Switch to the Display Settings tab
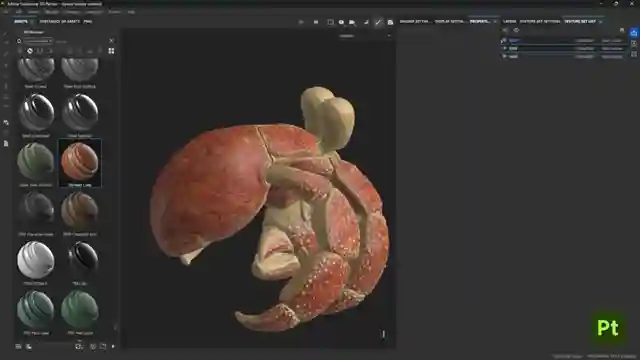 point(449,21)
